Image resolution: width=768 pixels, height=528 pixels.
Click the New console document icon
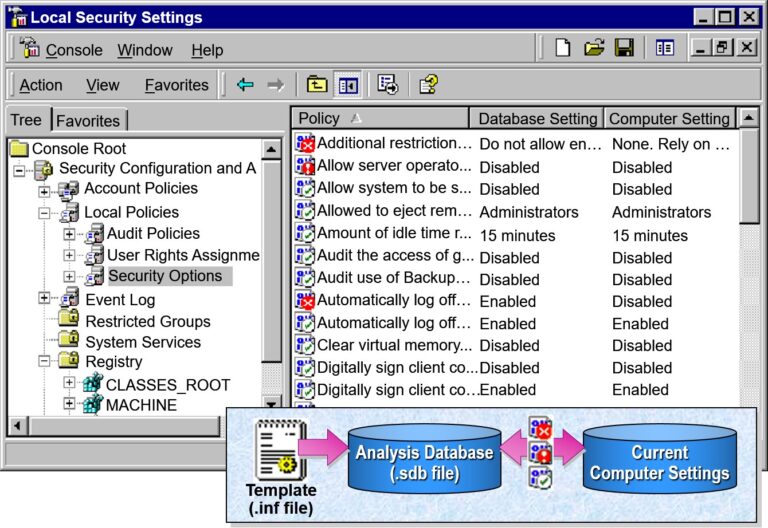coord(563,48)
